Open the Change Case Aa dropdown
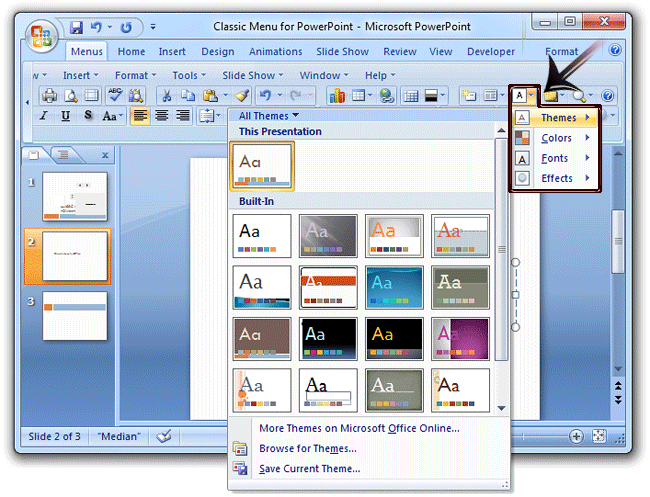The image size is (650, 497). 112,116
